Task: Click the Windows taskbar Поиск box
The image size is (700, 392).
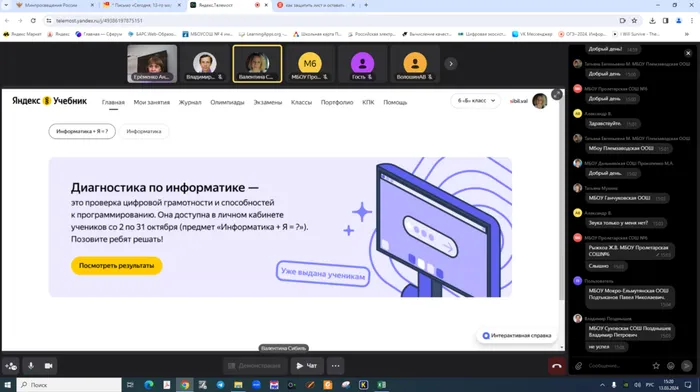Action: click(x=69, y=384)
